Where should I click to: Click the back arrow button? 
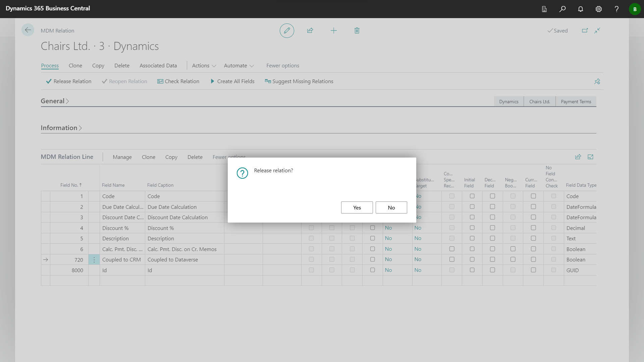coord(28,30)
